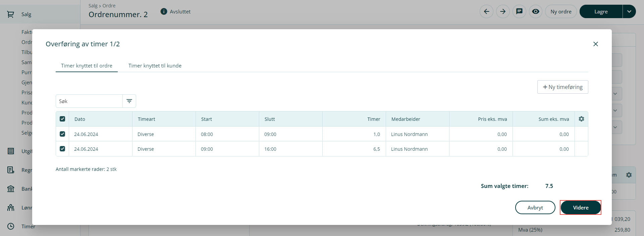
Task: Click the eye preview icon
Action: (x=536, y=11)
